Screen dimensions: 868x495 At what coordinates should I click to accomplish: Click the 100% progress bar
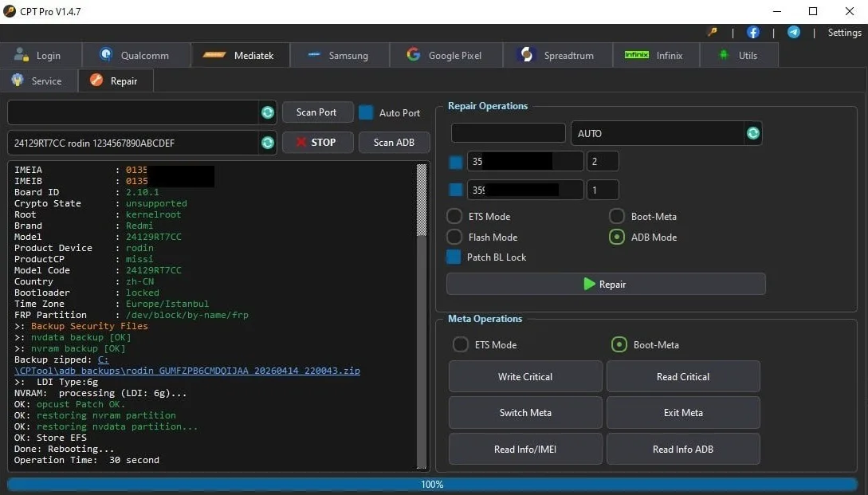432,485
